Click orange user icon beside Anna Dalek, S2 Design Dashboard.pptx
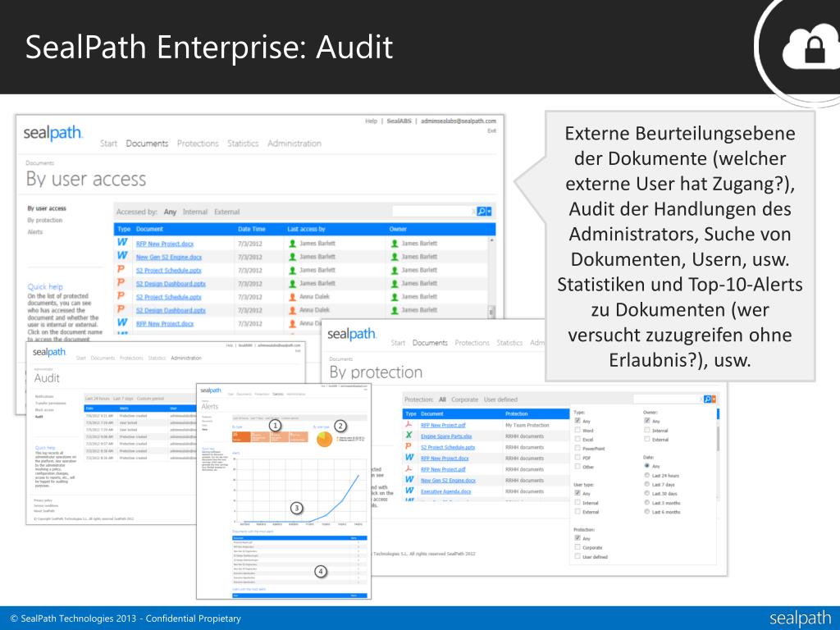 [293, 310]
